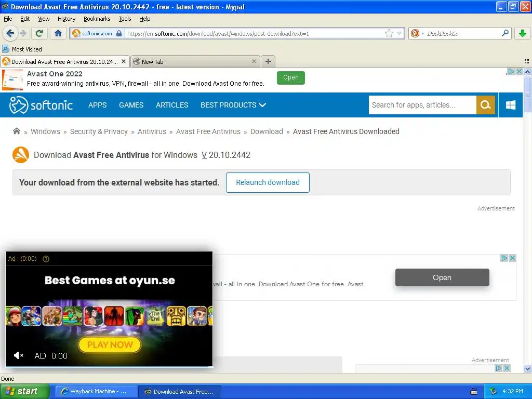
Task: Click the tab groups grid icon
Action: (527, 61)
